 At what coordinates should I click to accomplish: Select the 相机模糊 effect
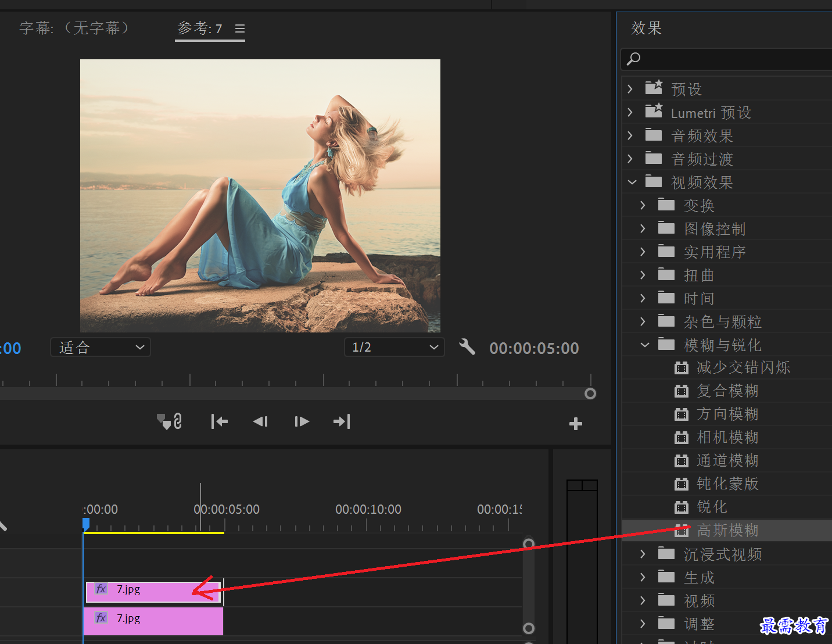coord(727,437)
